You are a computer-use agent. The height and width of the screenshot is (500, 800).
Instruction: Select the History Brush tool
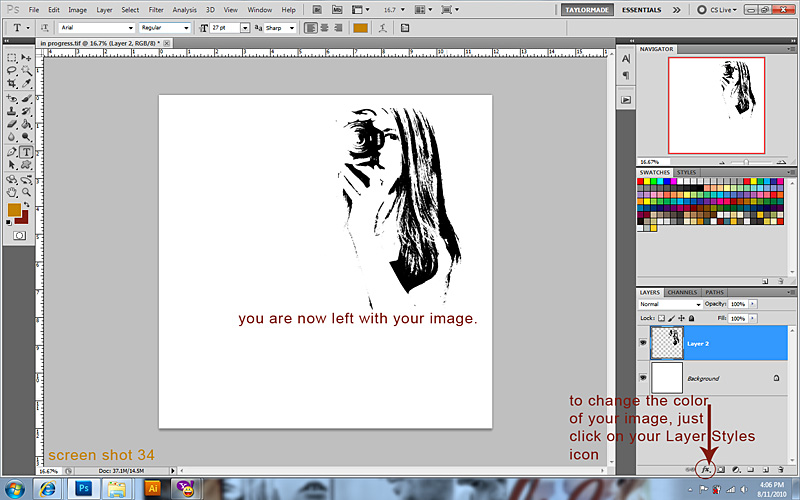pyautogui.click(x=26, y=111)
